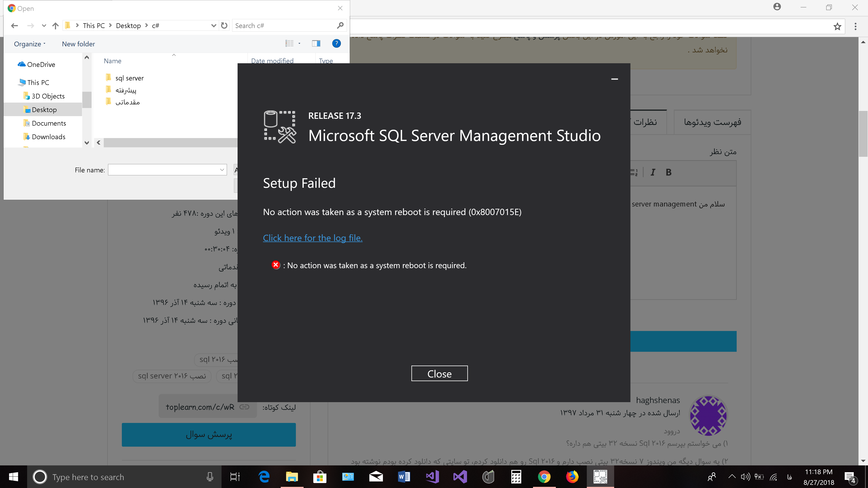This screenshot has height=488, width=868.
Task: Select the پیشرفته folder
Action: (121, 90)
